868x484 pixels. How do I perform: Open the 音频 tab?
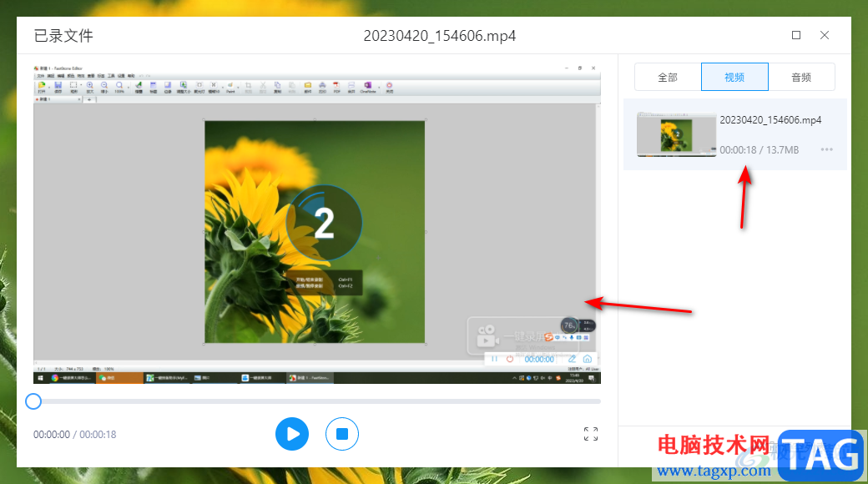[x=801, y=77]
